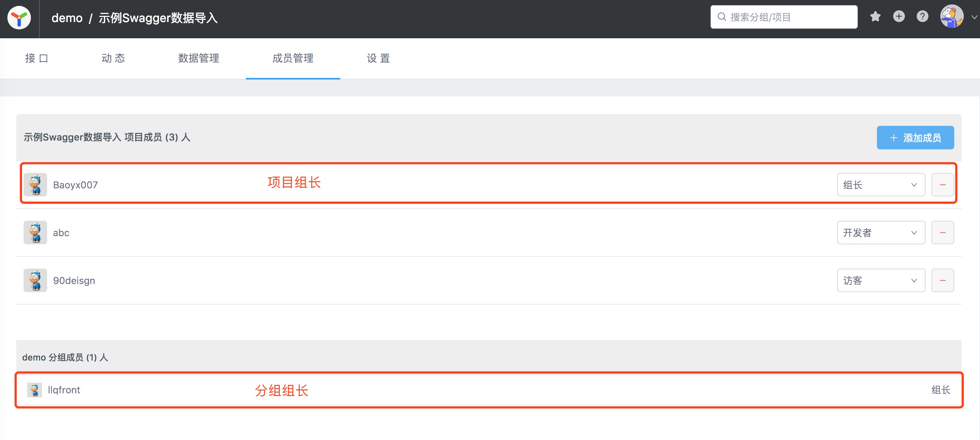Click abc member avatar icon
The width and height of the screenshot is (980, 440).
click(x=35, y=232)
